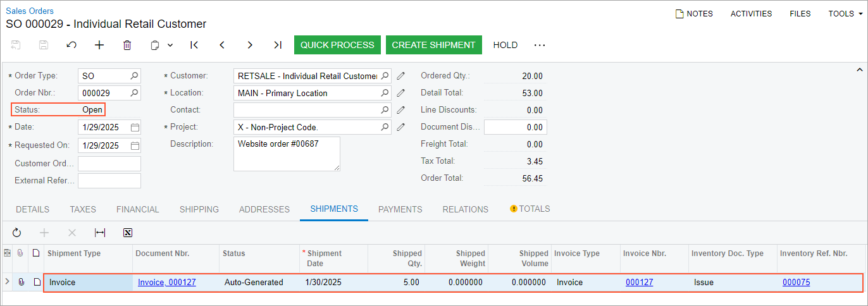
Task: Click the Undo icon in toolbar
Action: click(71, 45)
